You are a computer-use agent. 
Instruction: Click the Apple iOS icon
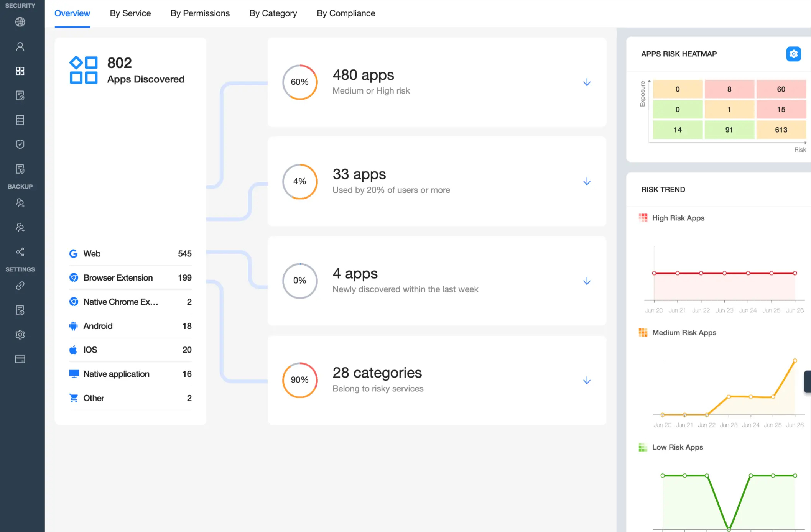[x=73, y=350]
